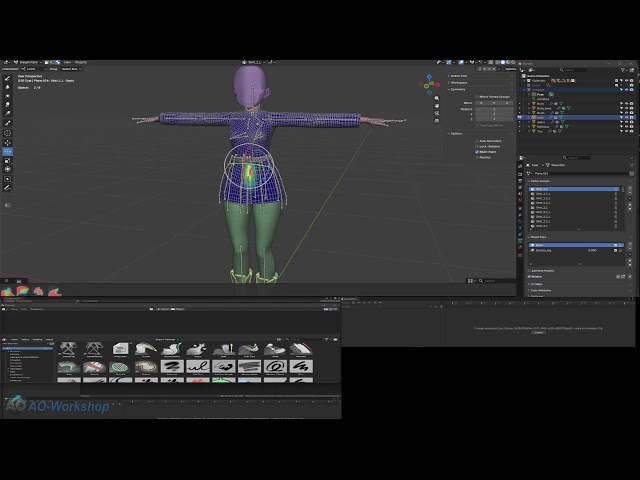Viewport: 640px width, 480px height.
Task: Select the Scale tool in viewport toolbar
Action: point(7,160)
